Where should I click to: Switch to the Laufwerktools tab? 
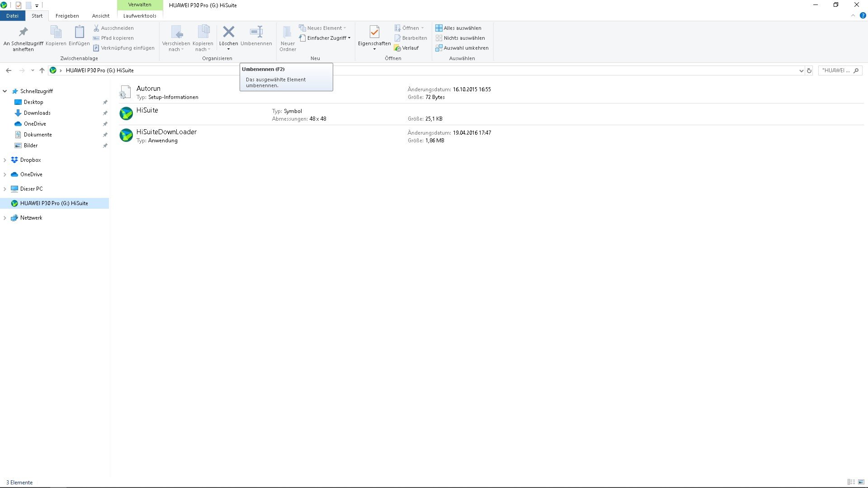140,16
